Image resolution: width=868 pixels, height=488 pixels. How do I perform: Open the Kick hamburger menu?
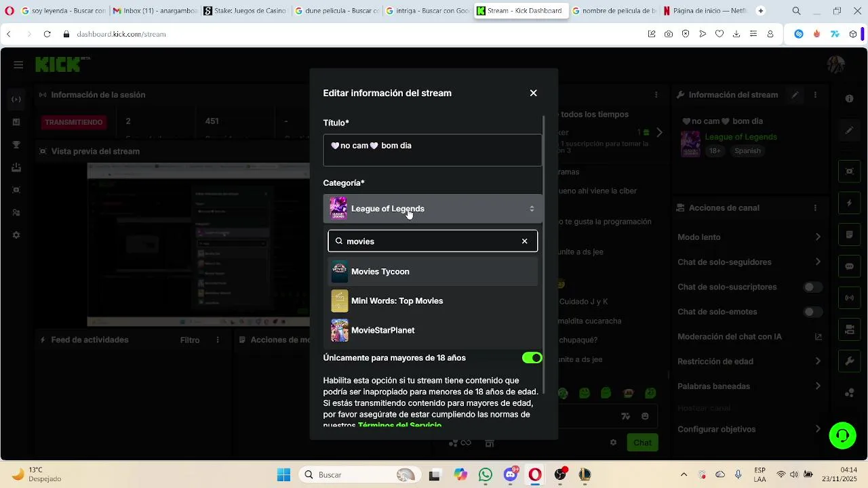click(x=18, y=65)
